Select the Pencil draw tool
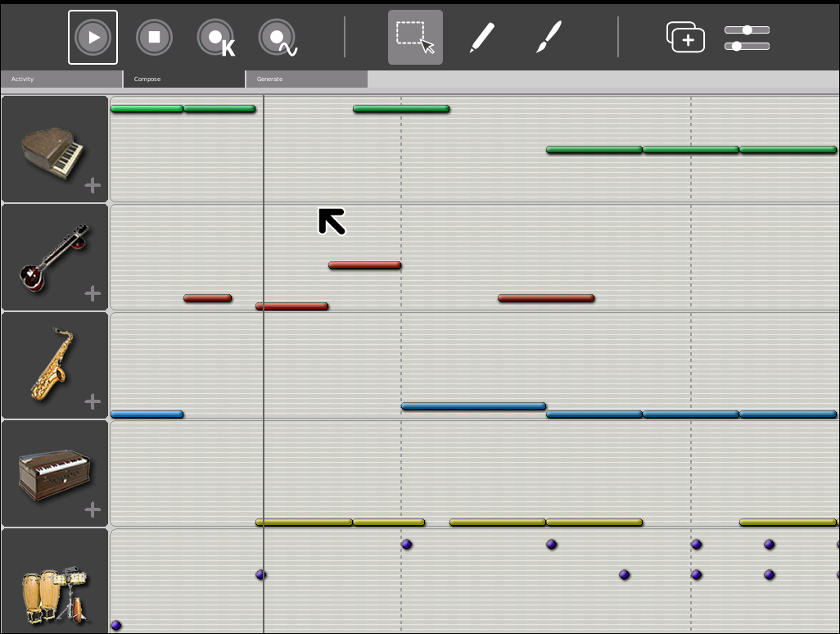 point(482,38)
